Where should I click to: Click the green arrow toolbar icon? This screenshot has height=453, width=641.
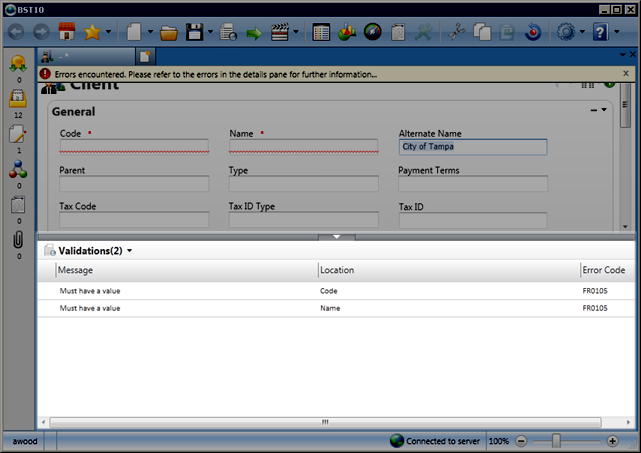(x=253, y=32)
